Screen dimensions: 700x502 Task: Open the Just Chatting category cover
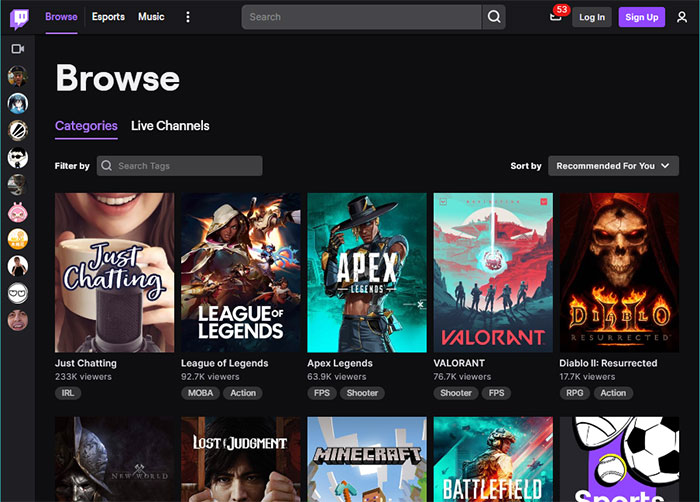(x=115, y=272)
